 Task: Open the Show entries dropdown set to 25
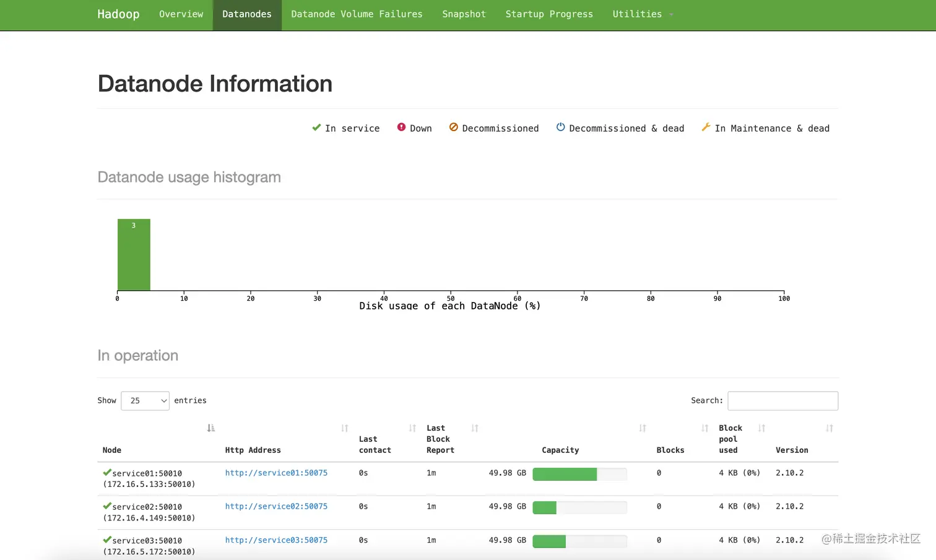145,401
